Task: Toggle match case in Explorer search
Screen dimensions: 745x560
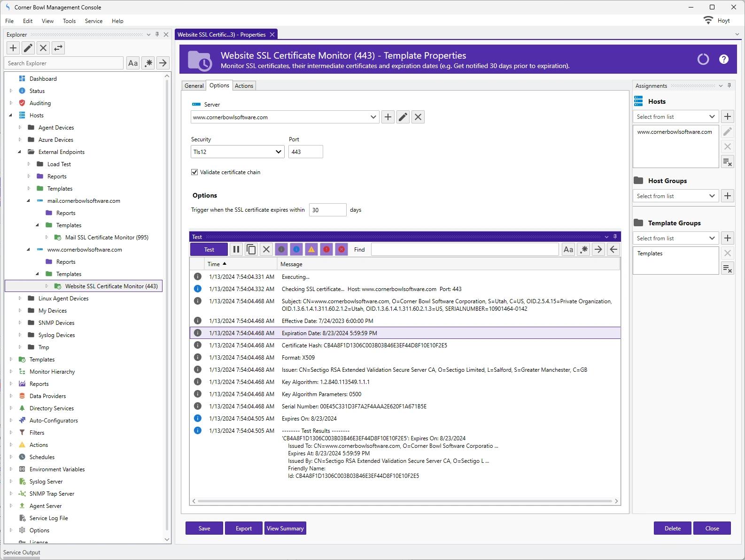Action: click(x=133, y=63)
